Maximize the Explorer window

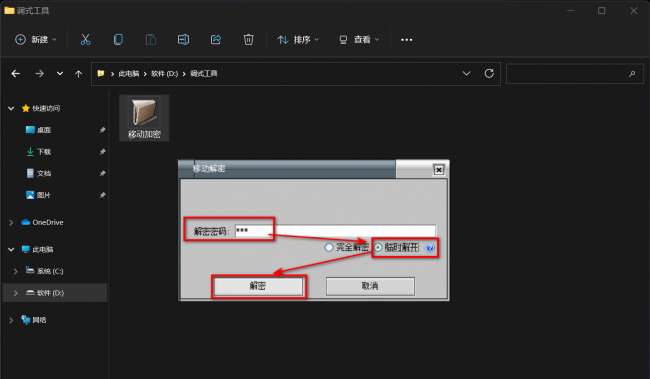click(x=601, y=11)
